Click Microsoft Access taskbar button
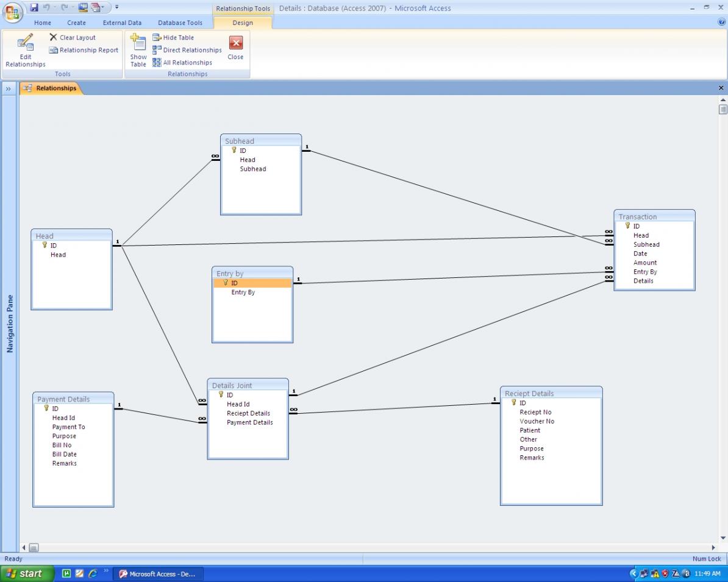Screen dimensions: 728x582 (159, 574)
